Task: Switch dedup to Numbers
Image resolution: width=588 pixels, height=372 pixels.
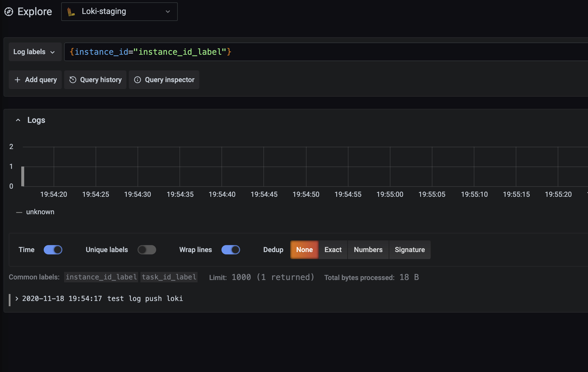Action: click(x=368, y=249)
